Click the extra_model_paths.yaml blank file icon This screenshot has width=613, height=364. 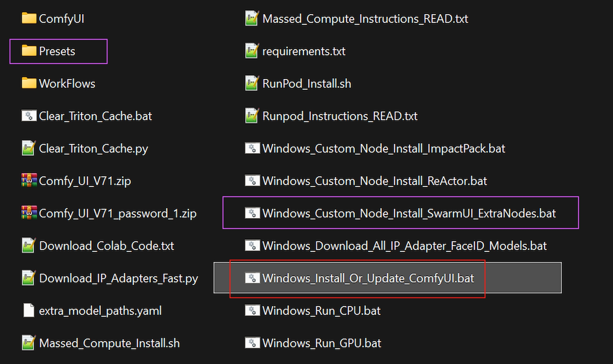(29, 310)
